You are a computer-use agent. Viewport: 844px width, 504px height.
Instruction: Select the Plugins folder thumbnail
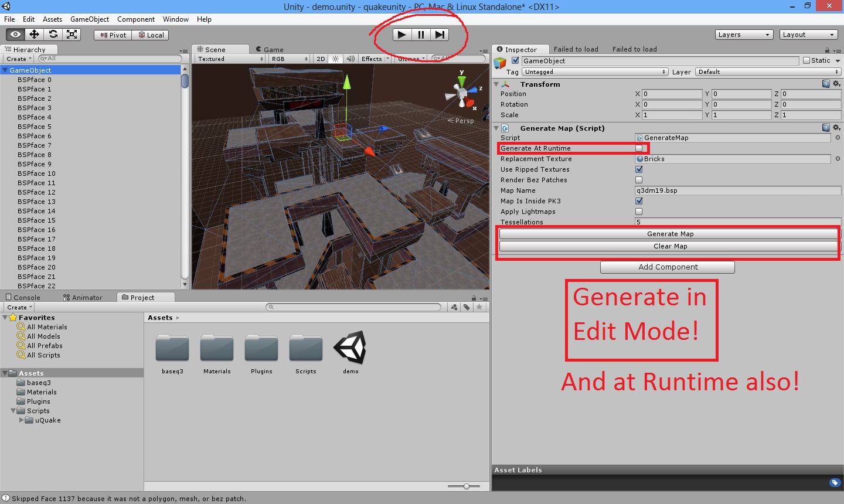261,349
